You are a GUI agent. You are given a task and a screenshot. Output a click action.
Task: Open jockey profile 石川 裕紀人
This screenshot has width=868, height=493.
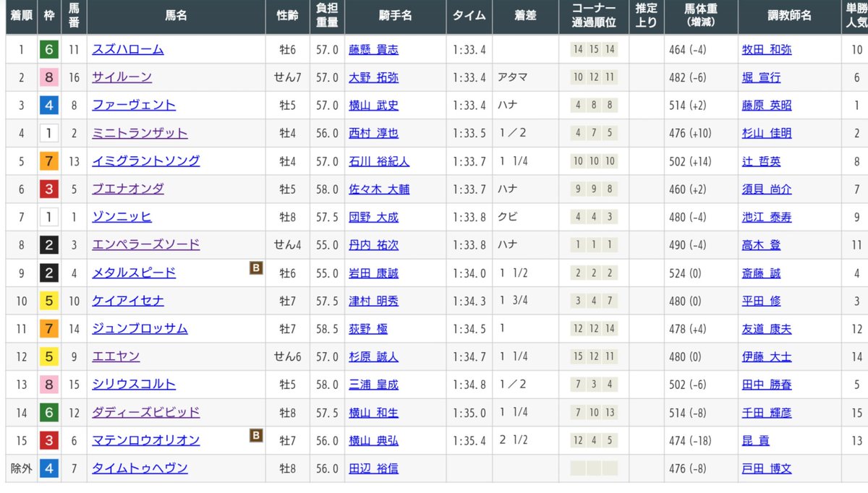click(x=379, y=162)
